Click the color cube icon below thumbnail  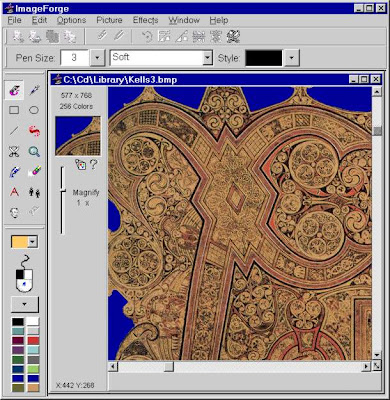click(x=80, y=164)
